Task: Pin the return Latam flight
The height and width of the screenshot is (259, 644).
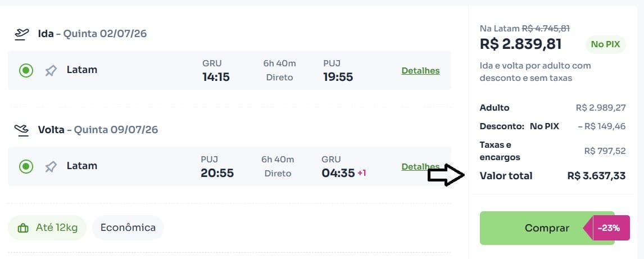Action: [x=51, y=166]
